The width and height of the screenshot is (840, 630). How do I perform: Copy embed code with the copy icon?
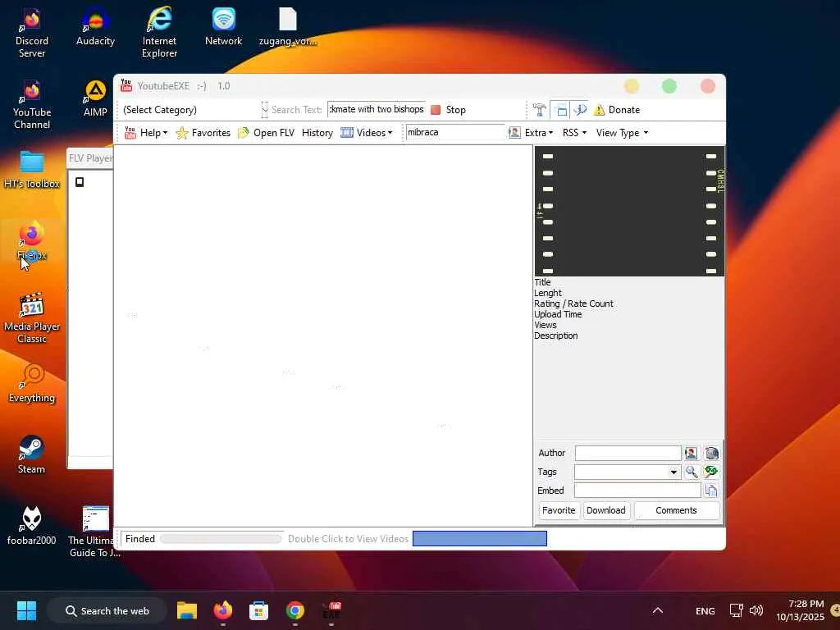pyautogui.click(x=711, y=491)
